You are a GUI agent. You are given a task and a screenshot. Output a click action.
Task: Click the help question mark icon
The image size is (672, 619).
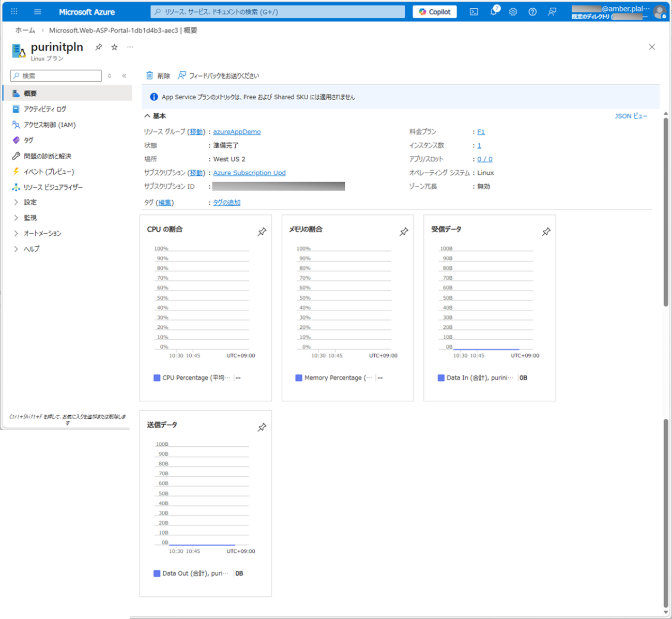click(532, 12)
